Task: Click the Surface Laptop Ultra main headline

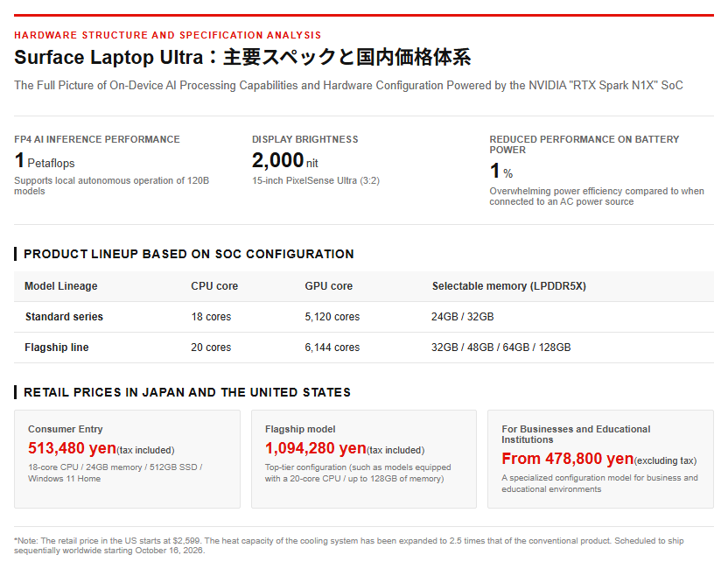Action: [x=242, y=57]
